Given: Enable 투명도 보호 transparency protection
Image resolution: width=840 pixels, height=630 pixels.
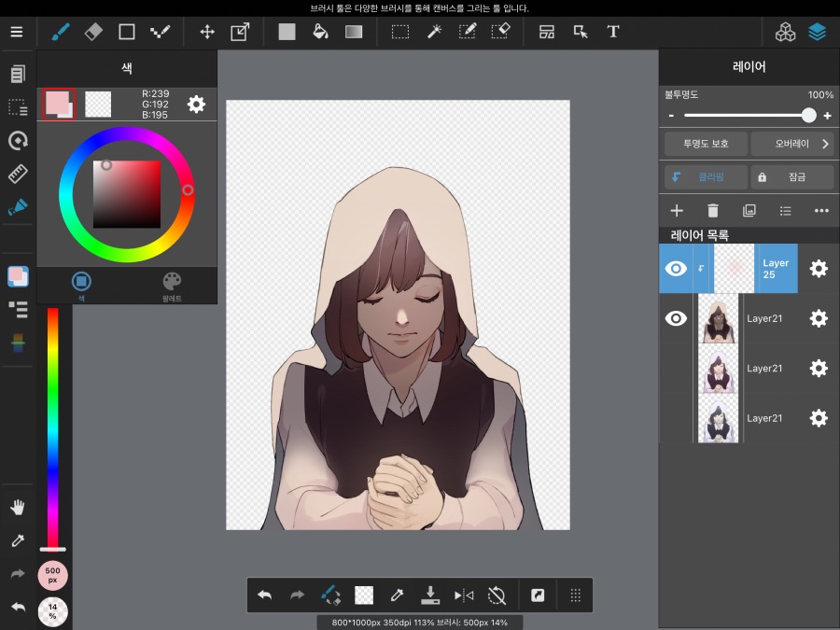Looking at the screenshot, I should (705, 144).
